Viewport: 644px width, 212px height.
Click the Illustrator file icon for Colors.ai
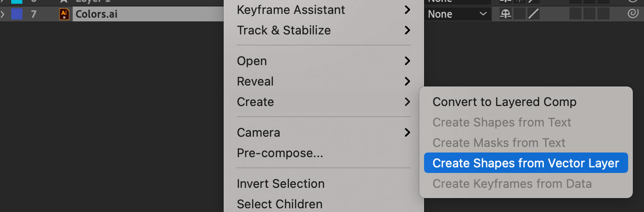(64, 14)
